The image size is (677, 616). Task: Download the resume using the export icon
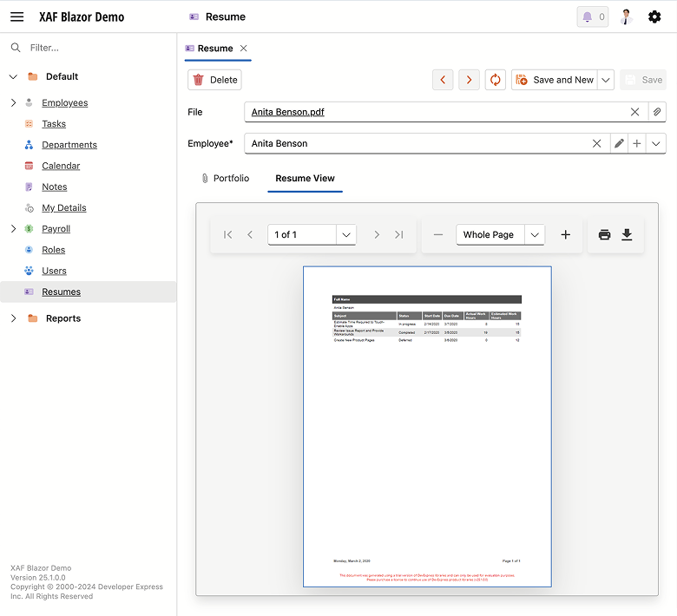627,234
